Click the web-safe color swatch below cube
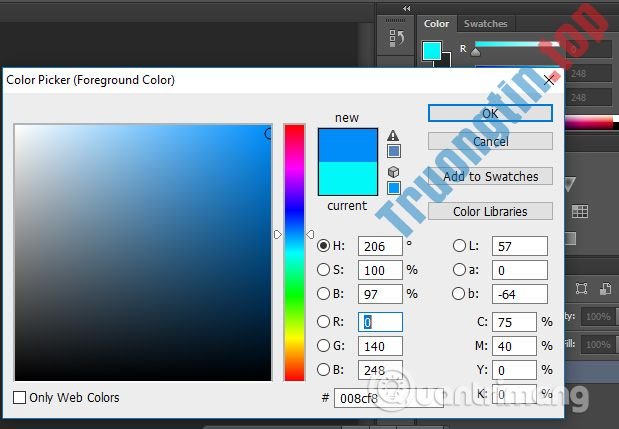Screen dimensions: 619x429 coord(394,188)
